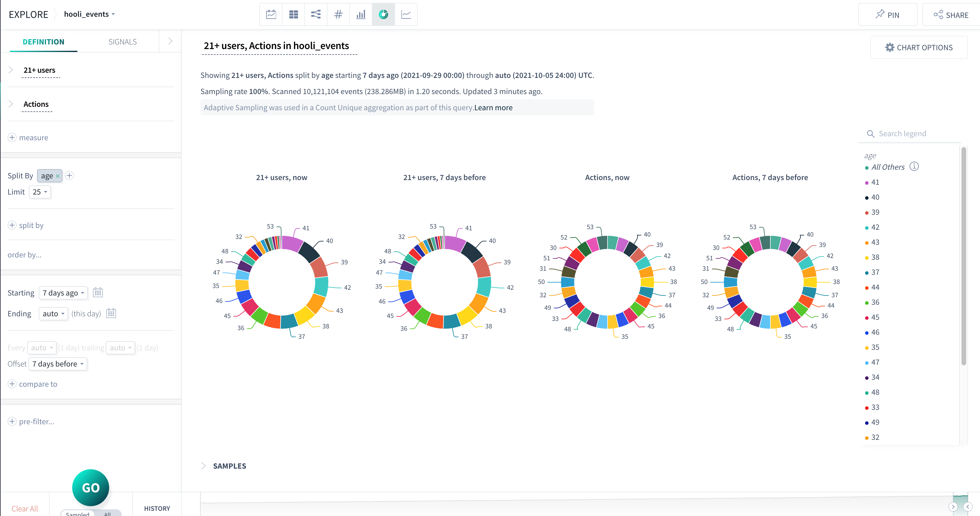This screenshot has height=516, width=980.
Task: Select the number view icon
Action: (x=338, y=14)
